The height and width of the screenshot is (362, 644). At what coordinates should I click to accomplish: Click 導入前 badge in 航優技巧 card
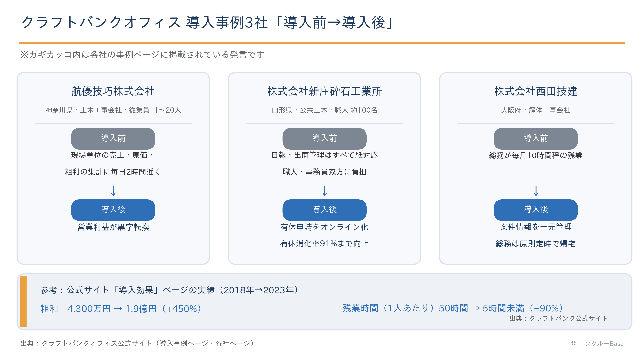[x=113, y=139]
